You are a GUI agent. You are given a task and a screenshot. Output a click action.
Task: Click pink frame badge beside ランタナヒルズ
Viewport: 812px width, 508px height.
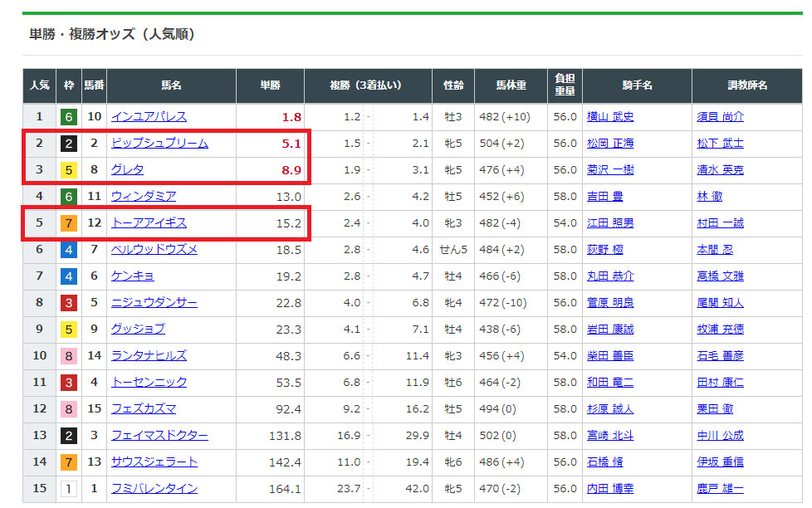pyautogui.click(x=69, y=356)
